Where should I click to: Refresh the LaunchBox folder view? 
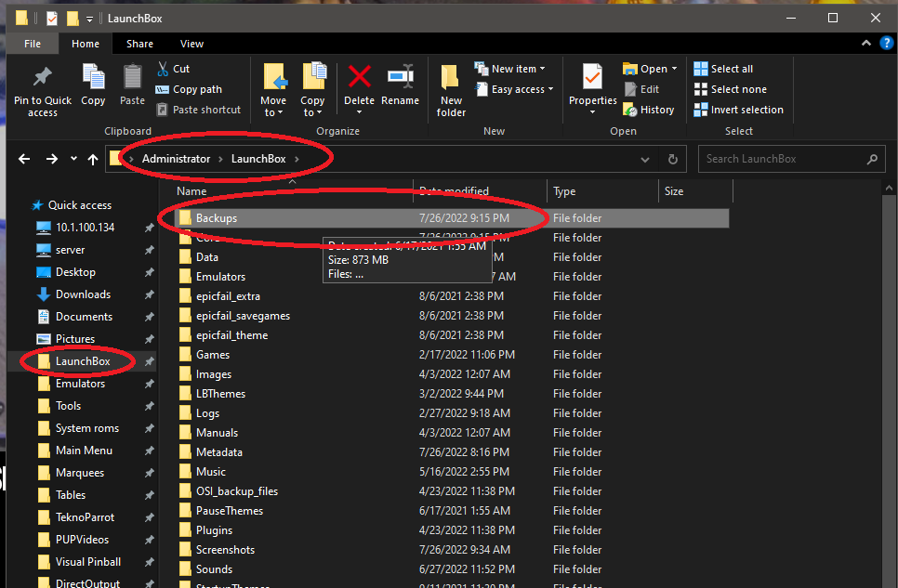point(673,159)
